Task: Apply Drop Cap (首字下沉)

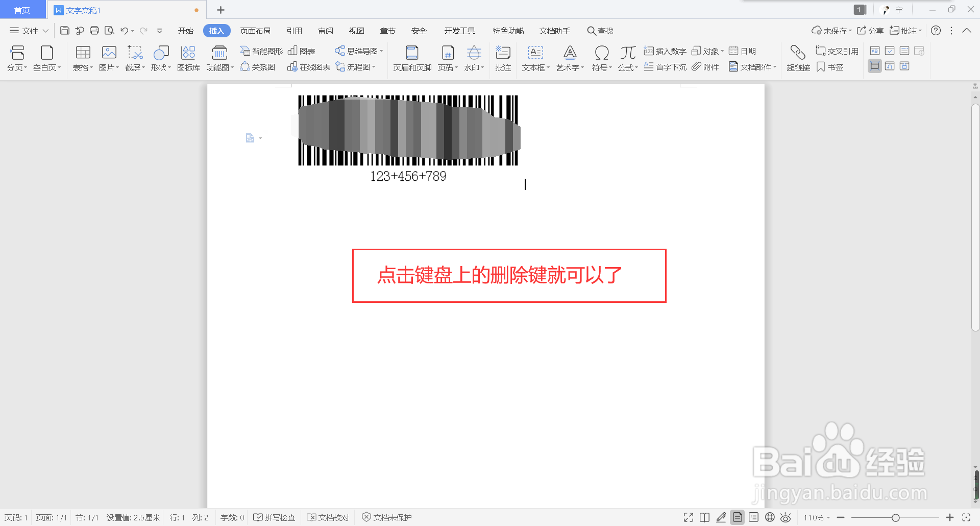Action: click(665, 67)
